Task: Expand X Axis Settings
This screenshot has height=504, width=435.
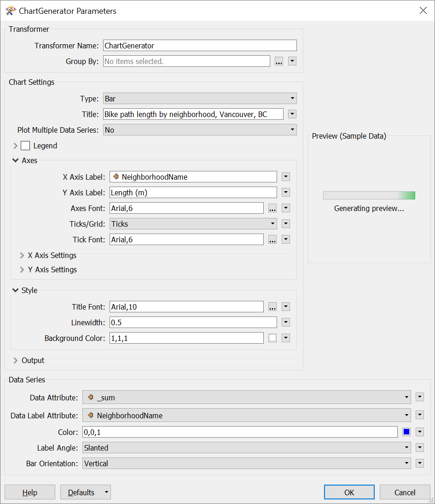Action: tap(22, 256)
